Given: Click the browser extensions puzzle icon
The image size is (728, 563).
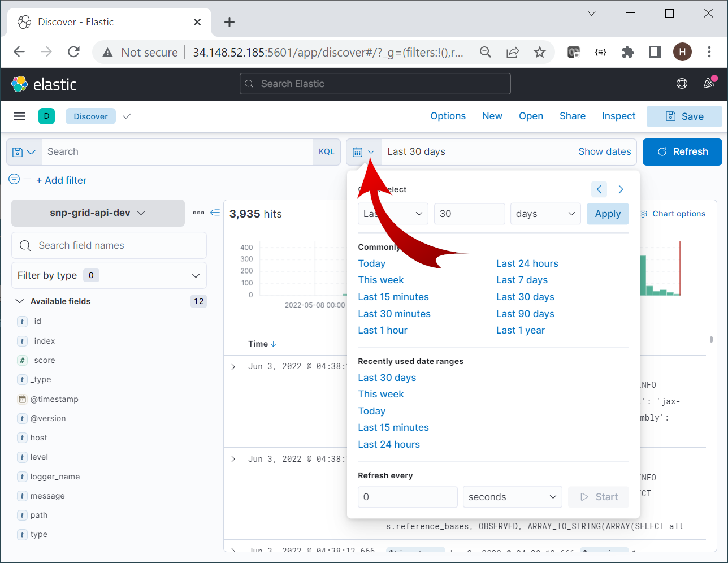Looking at the screenshot, I should point(627,51).
